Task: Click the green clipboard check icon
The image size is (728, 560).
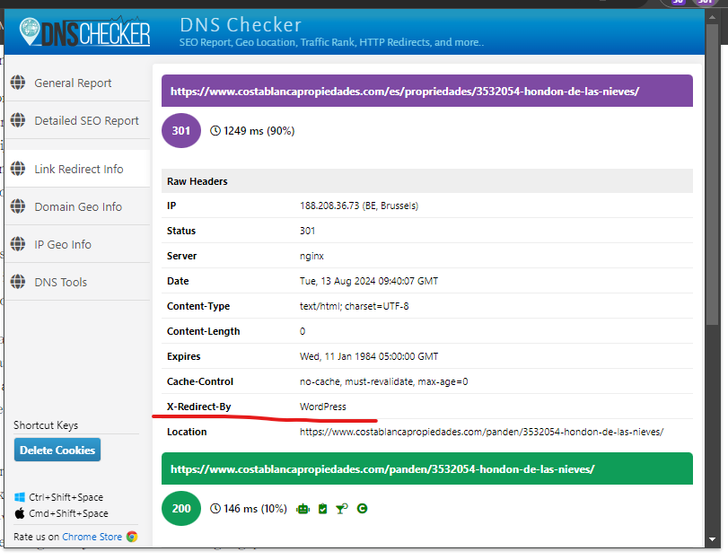Action: [322, 509]
